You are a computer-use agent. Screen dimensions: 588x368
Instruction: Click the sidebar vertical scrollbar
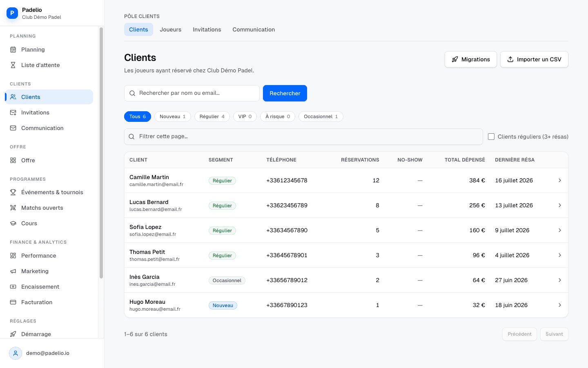pyautogui.click(x=101, y=153)
